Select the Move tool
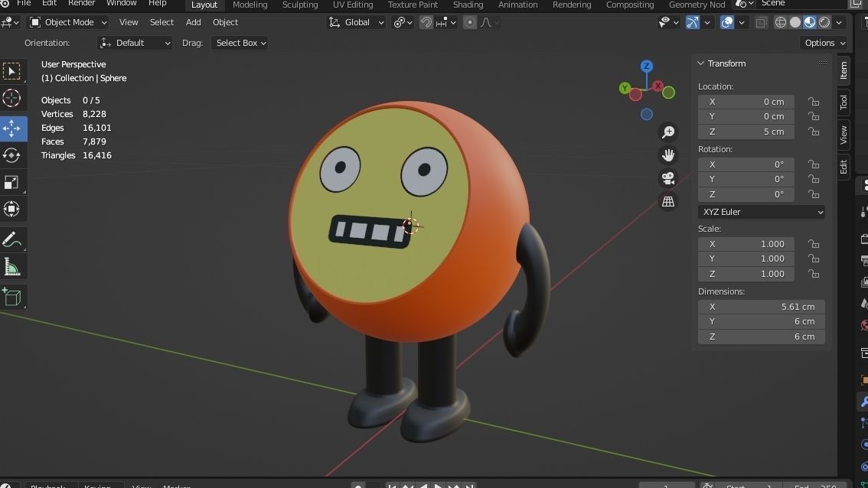This screenshot has width=868, height=488. (11, 129)
